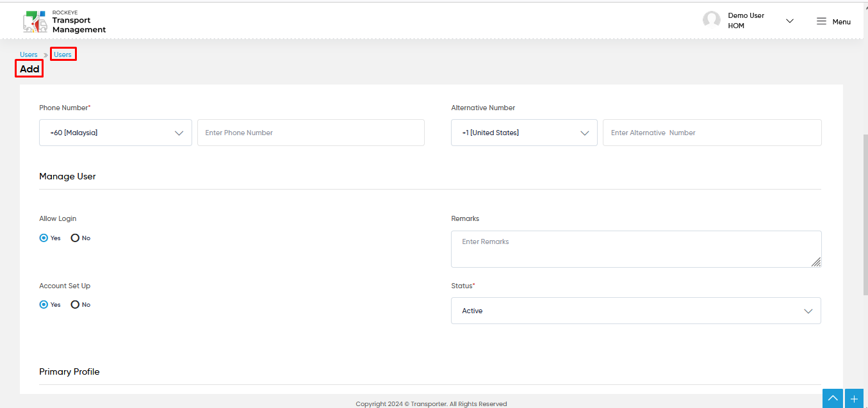Click the scroll-to-top arrow button
Image resolution: width=868 pixels, height=408 pixels.
pos(833,398)
